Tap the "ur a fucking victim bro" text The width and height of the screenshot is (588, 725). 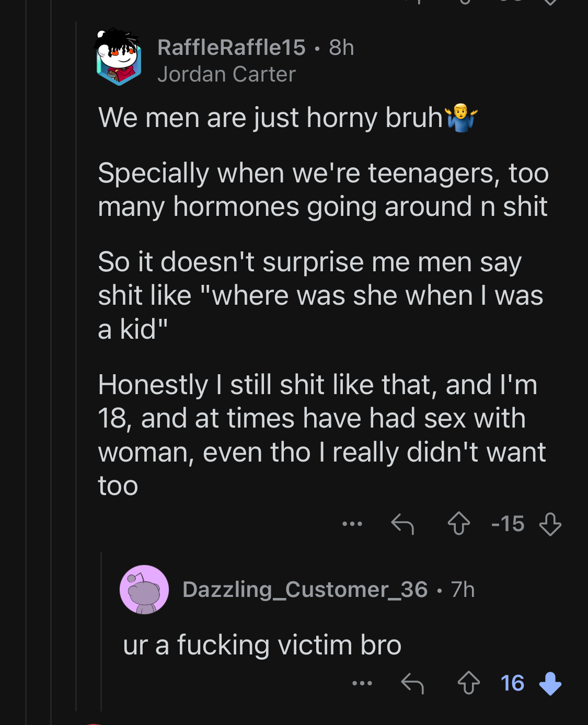262,645
